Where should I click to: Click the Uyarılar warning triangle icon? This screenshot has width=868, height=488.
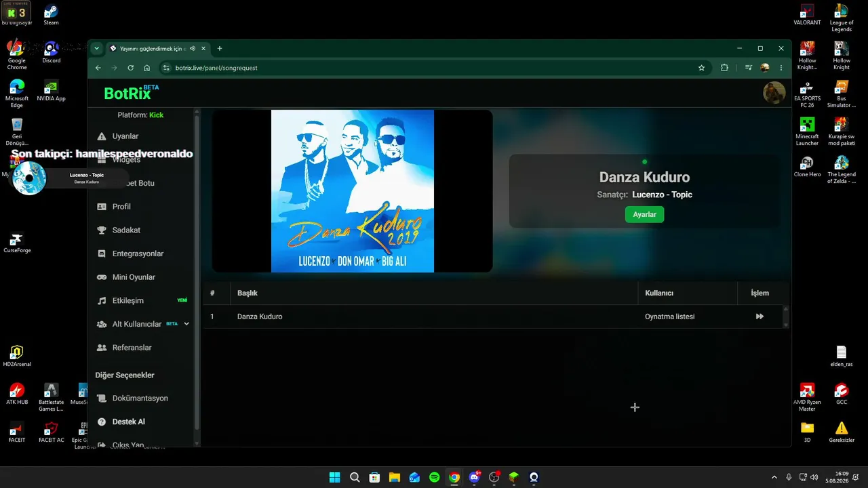point(102,136)
